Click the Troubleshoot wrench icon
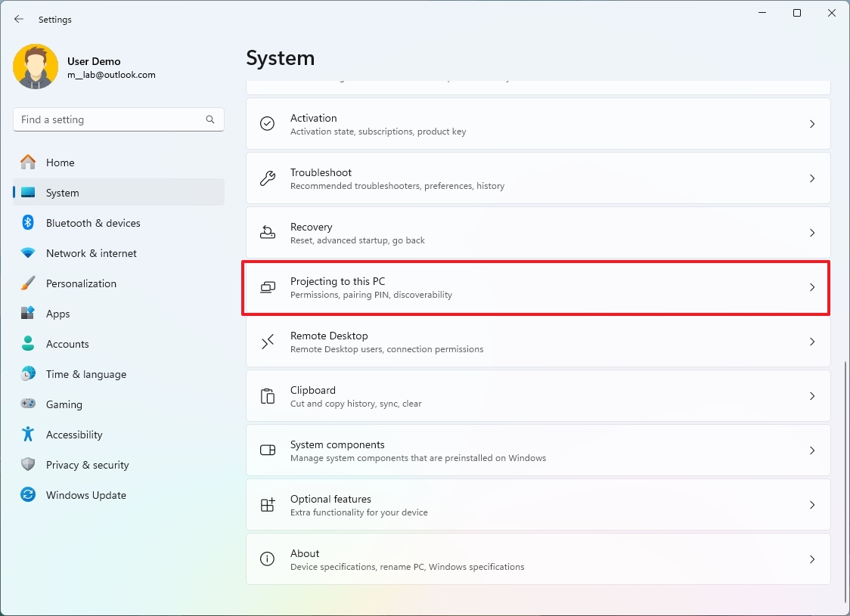 (x=267, y=178)
